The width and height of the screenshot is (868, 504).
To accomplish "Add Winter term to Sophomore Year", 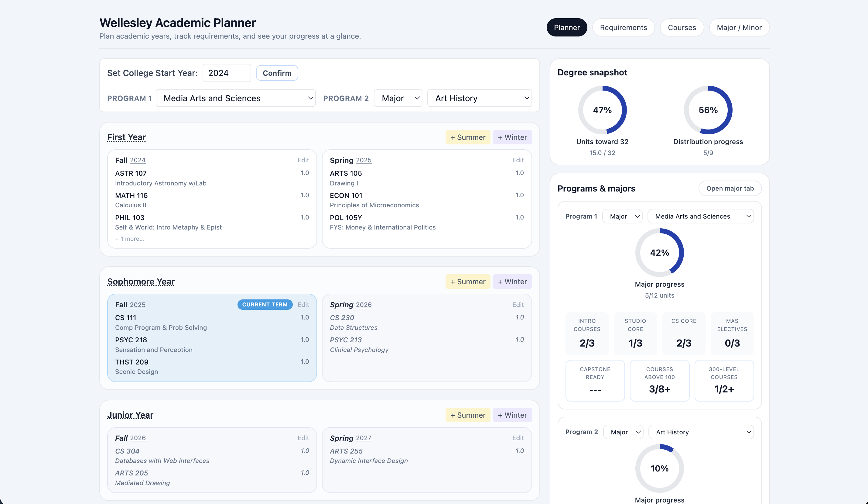I will [512, 282].
